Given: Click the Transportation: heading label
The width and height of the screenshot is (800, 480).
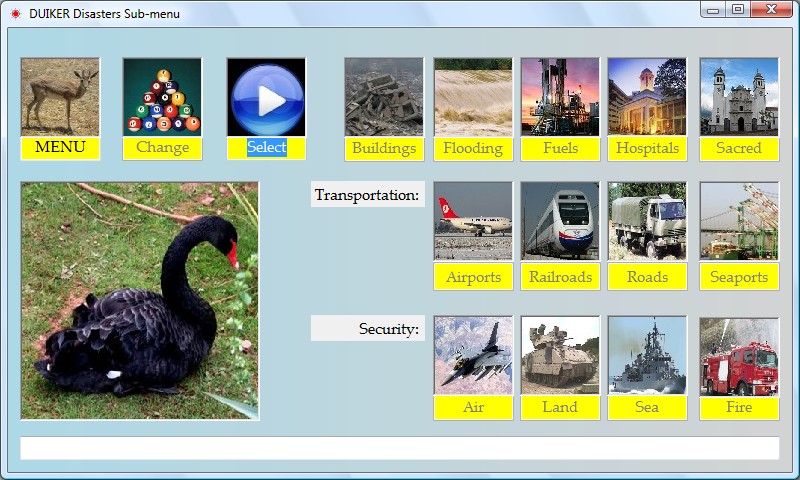Looking at the screenshot, I should pyautogui.click(x=368, y=194).
